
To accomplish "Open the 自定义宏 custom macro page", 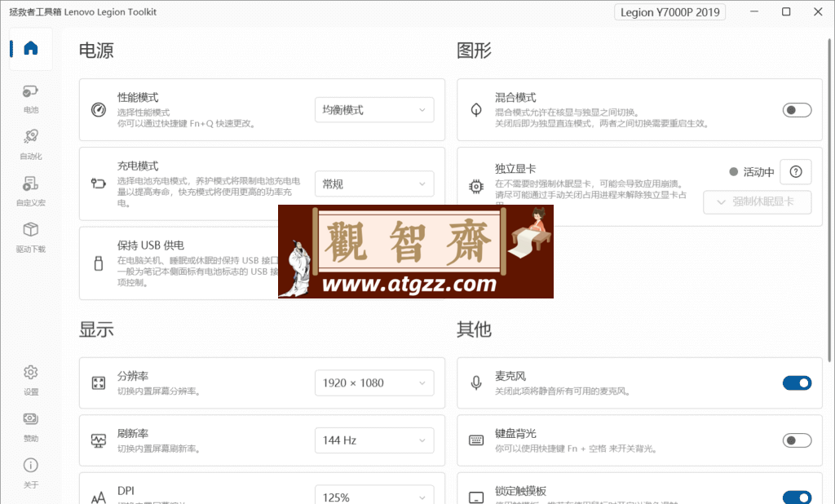I will click(x=31, y=192).
